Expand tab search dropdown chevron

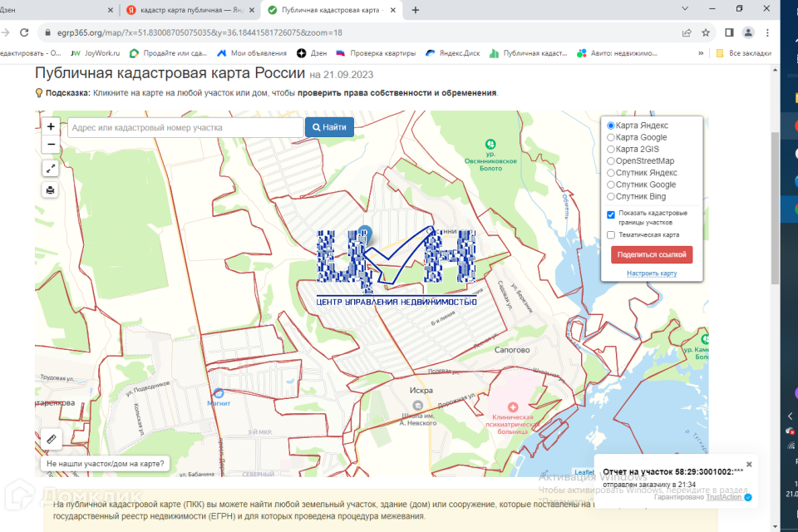point(684,8)
